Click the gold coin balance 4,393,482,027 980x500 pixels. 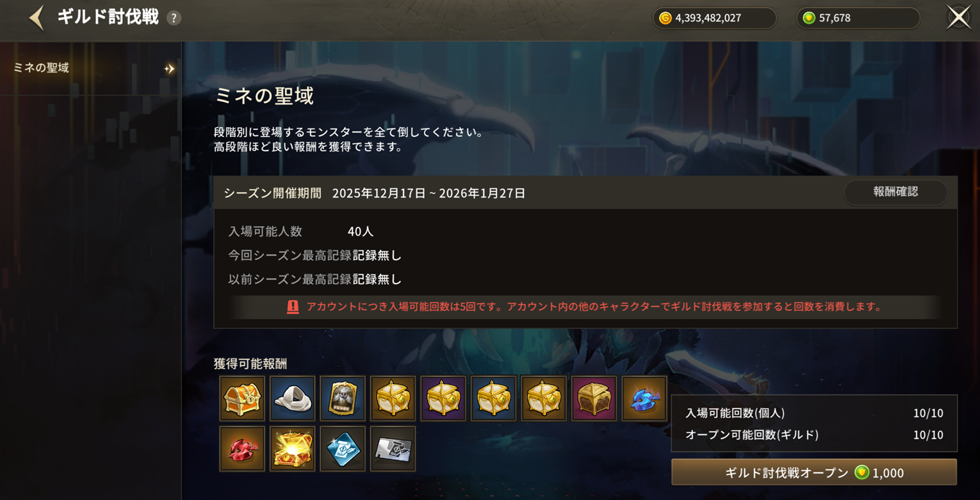(714, 18)
